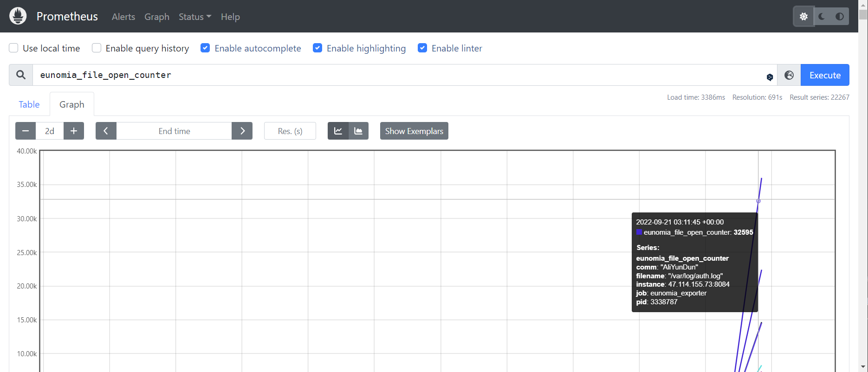Open the Alerts menu item
868x372 pixels.
pos(123,17)
